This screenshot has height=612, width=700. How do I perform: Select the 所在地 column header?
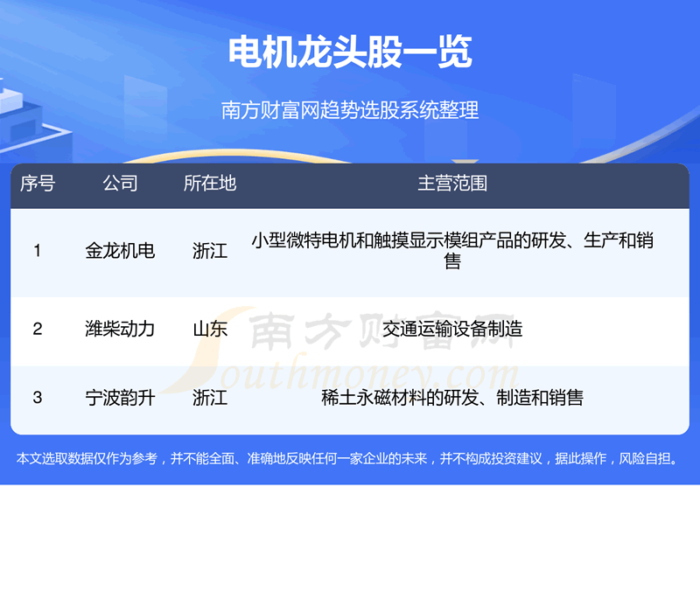[210, 184]
